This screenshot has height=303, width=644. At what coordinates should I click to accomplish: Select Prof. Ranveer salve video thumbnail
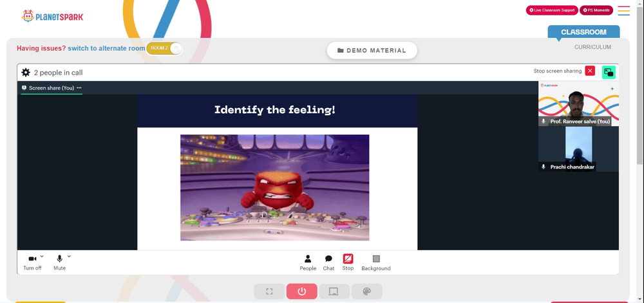(x=578, y=104)
